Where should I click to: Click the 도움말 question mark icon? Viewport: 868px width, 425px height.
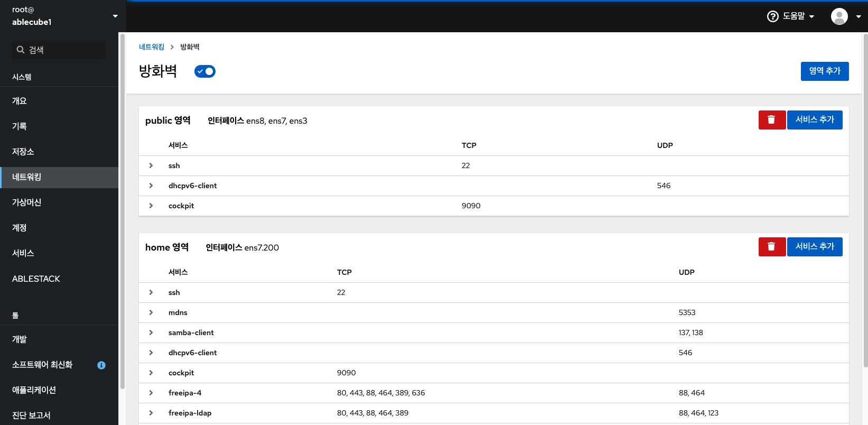(772, 16)
